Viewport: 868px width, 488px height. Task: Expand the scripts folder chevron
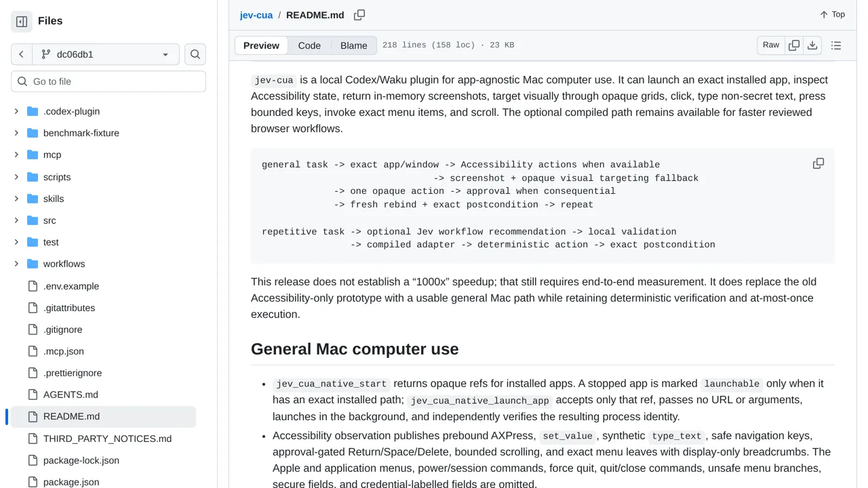(x=16, y=177)
